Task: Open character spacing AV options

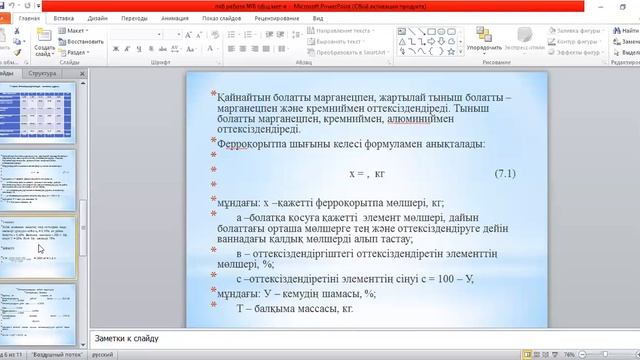Action: pos(176,49)
